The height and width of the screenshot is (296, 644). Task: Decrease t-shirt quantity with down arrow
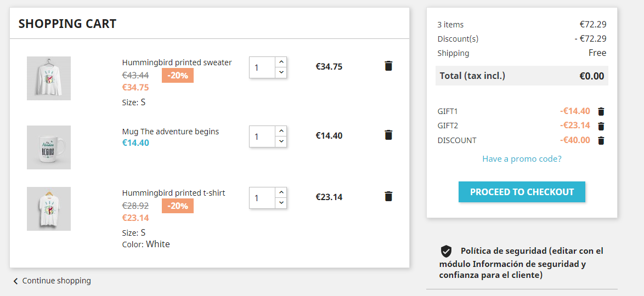[281, 203]
